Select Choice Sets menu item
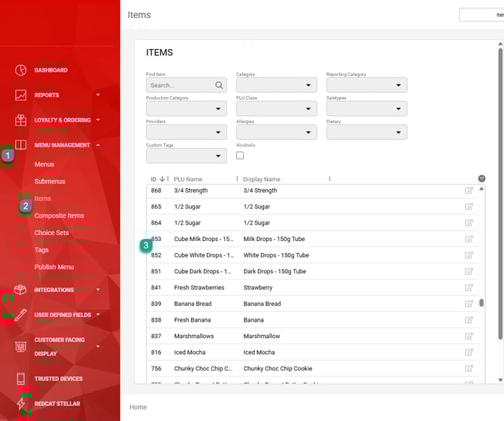 pos(52,233)
